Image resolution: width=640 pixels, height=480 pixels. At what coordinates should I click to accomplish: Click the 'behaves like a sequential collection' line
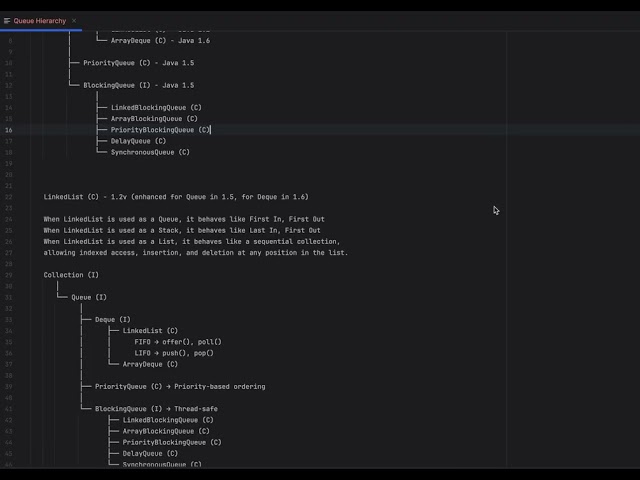pos(192,242)
